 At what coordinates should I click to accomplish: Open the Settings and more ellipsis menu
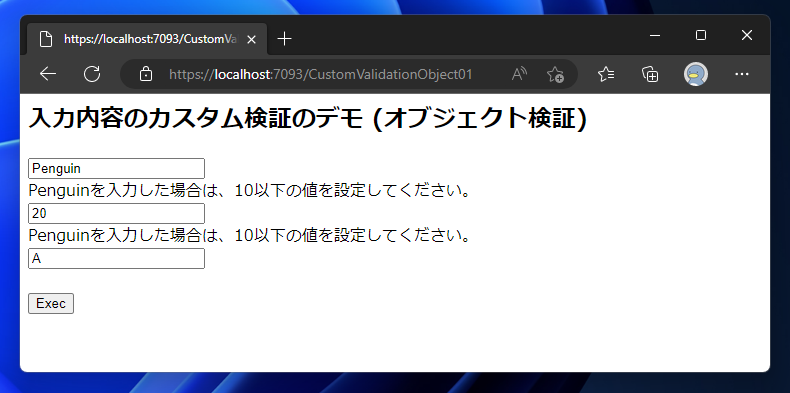(742, 74)
